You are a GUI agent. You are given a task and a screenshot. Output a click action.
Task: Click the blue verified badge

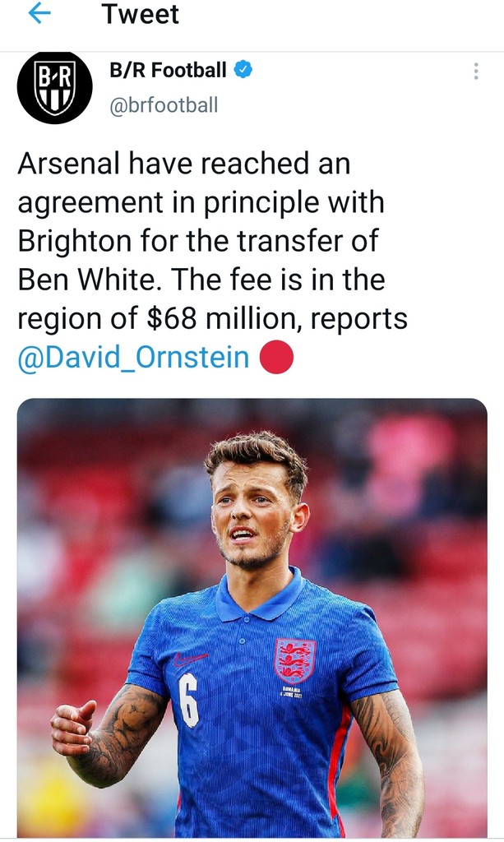tap(243, 71)
